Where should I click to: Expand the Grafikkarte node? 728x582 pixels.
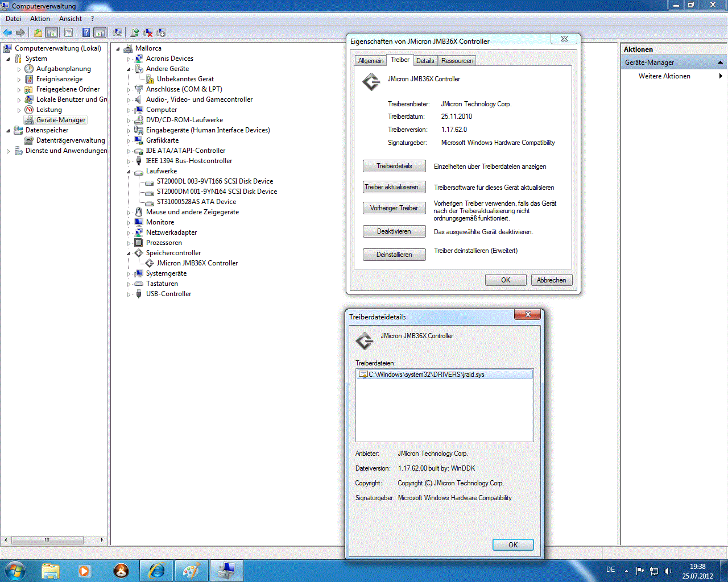point(129,141)
